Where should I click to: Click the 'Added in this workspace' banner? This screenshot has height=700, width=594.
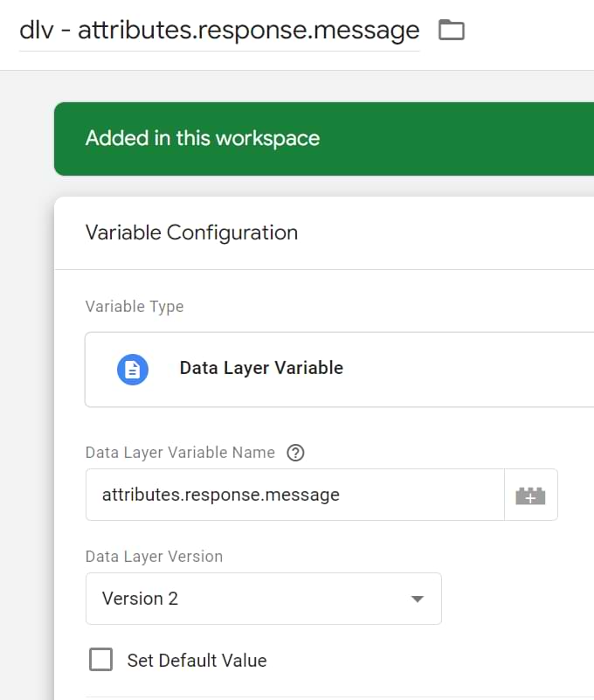[203, 139]
